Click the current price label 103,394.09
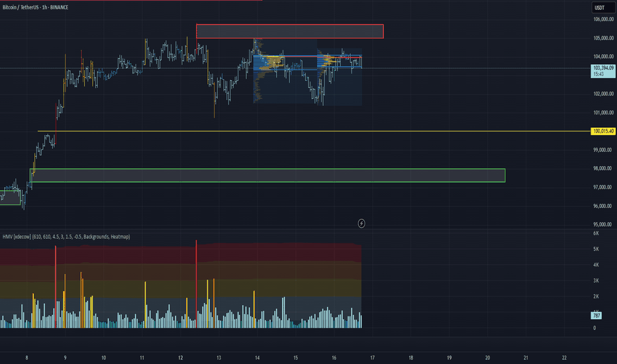 [x=603, y=71]
